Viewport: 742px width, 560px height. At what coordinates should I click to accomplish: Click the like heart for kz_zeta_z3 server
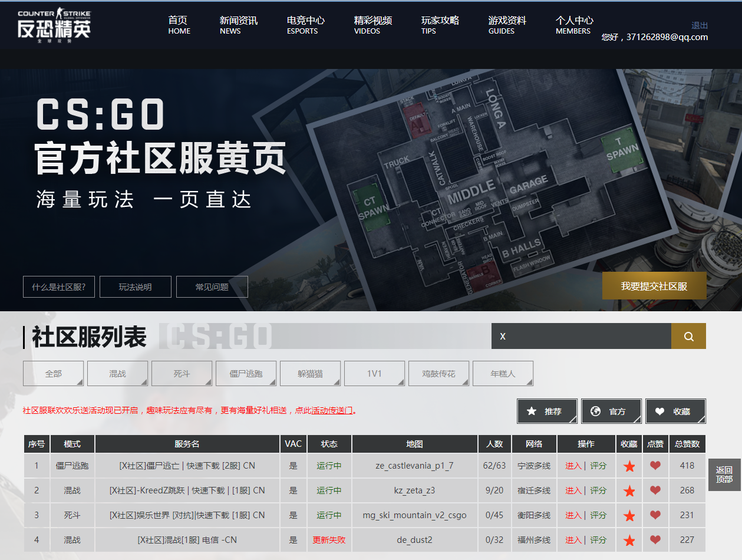655,490
